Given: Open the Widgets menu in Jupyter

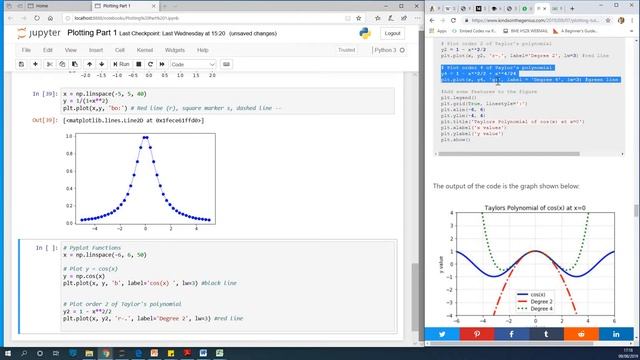Looking at the screenshot, I should [x=175, y=50].
